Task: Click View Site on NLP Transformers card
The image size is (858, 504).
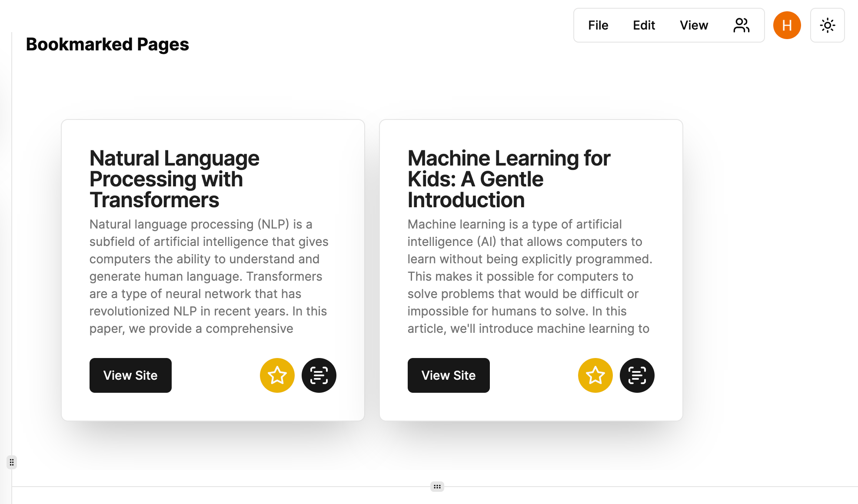Action: (x=130, y=375)
